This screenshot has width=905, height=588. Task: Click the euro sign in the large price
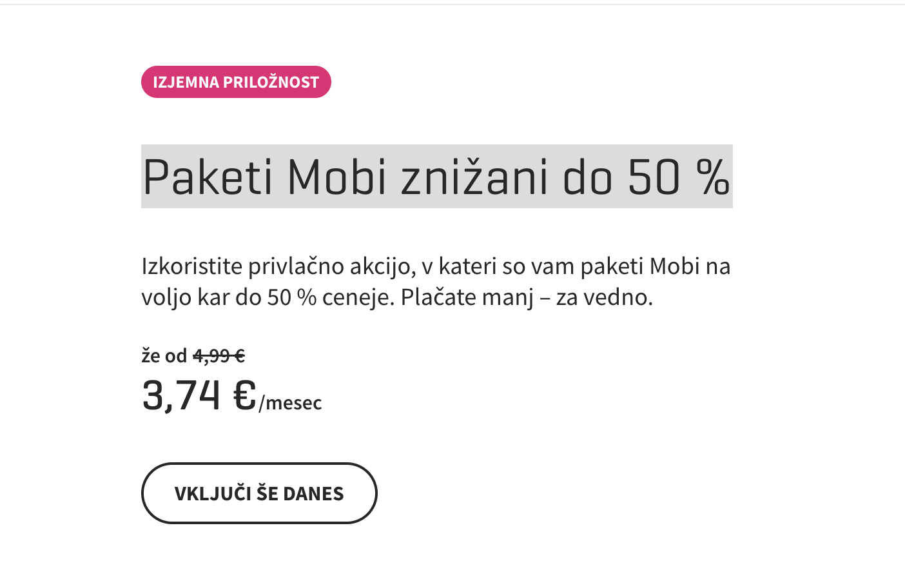[245, 395]
